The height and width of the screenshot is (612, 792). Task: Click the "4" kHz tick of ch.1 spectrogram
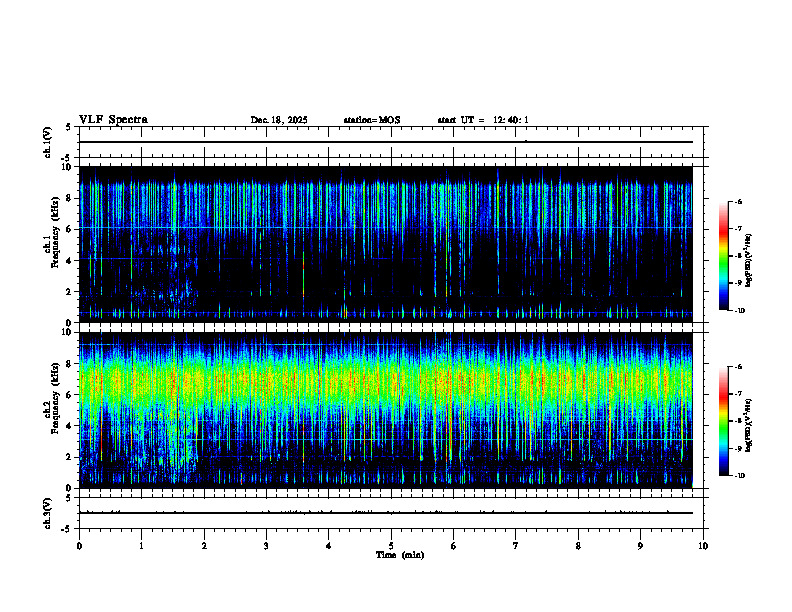point(71,261)
